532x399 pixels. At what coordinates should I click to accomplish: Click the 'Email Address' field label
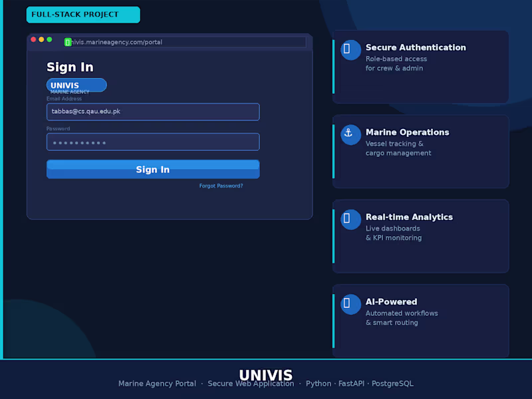tap(64, 98)
